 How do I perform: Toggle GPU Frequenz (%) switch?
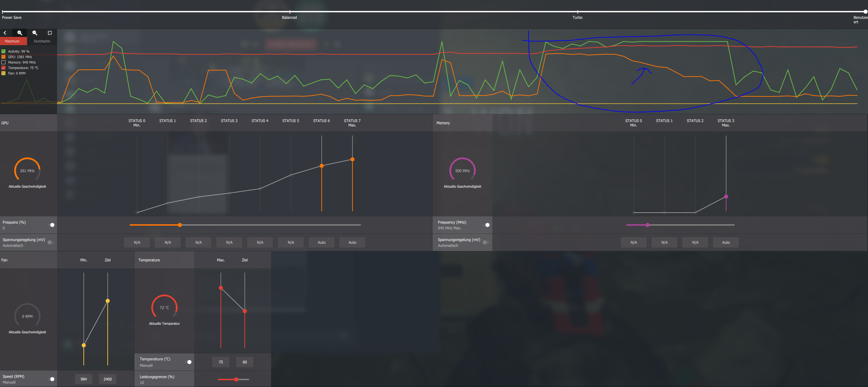coord(52,225)
